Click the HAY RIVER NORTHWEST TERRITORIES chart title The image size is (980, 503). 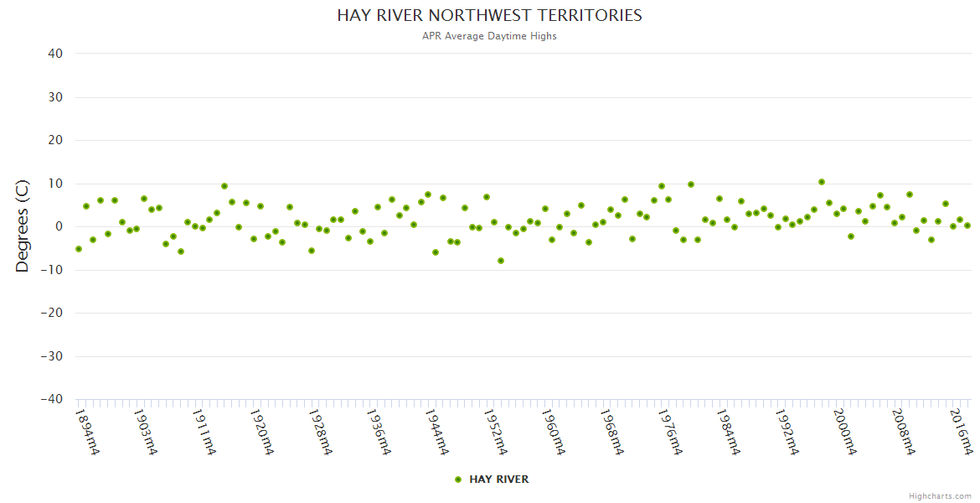click(x=490, y=16)
